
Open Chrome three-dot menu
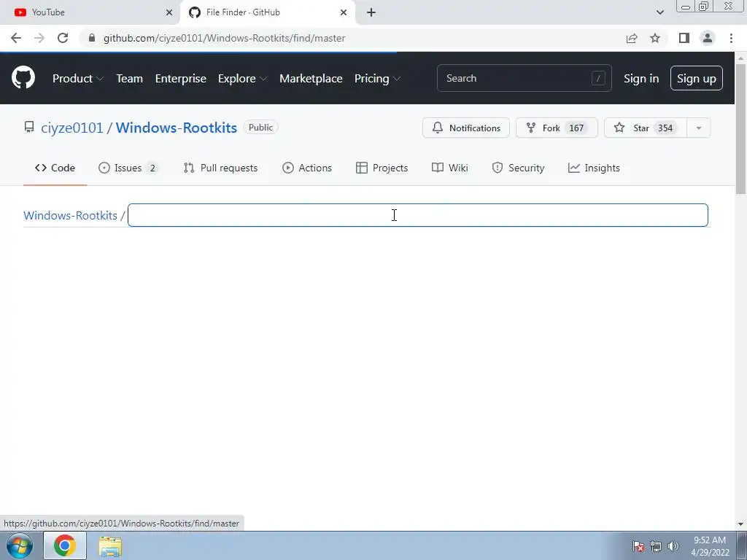pyautogui.click(x=731, y=38)
